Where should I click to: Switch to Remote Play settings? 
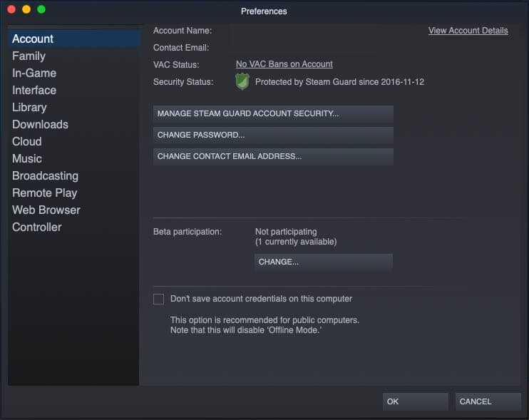coord(73,193)
